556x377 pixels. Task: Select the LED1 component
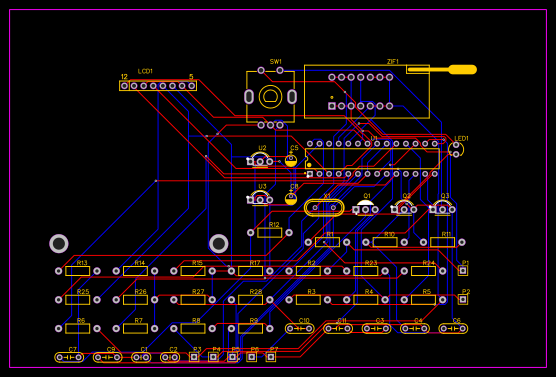(x=456, y=149)
